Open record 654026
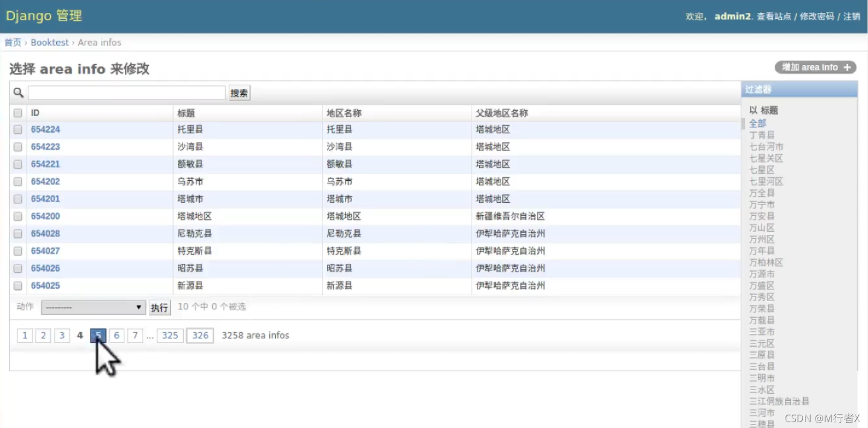The image size is (868, 428). tap(46, 269)
